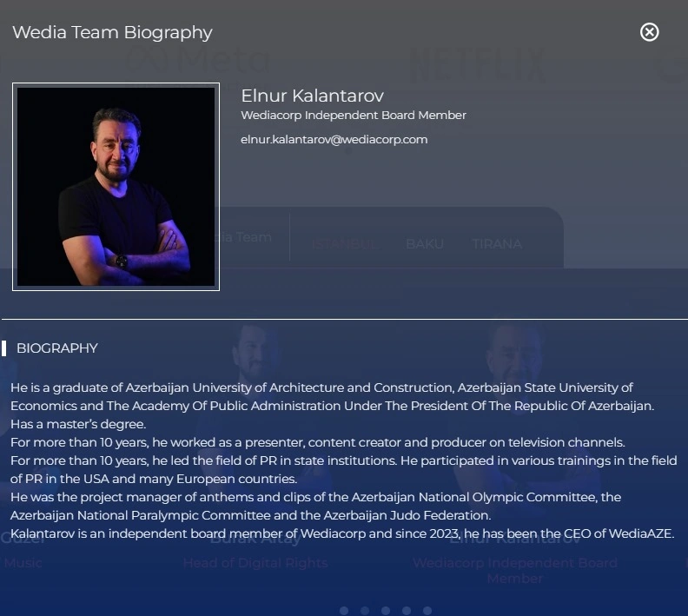
Task: Click the line about presenter and content creator
Action: click(x=318, y=442)
